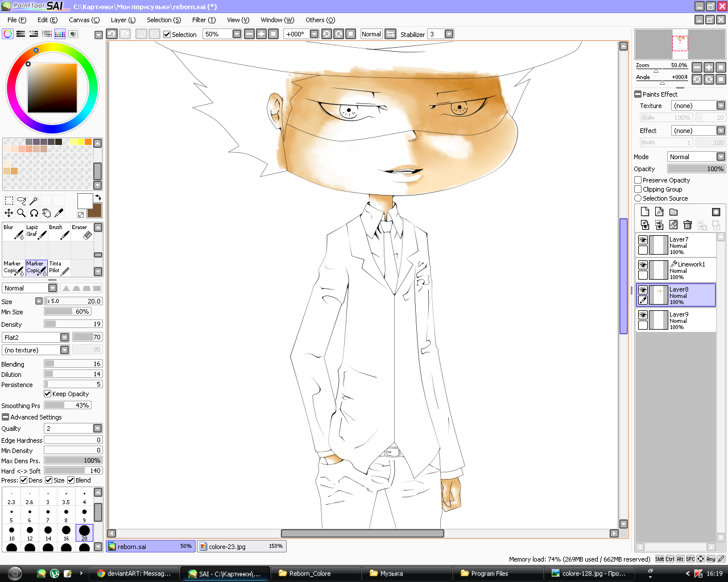Choose the Lapiz Graf pencil tool

(36, 232)
